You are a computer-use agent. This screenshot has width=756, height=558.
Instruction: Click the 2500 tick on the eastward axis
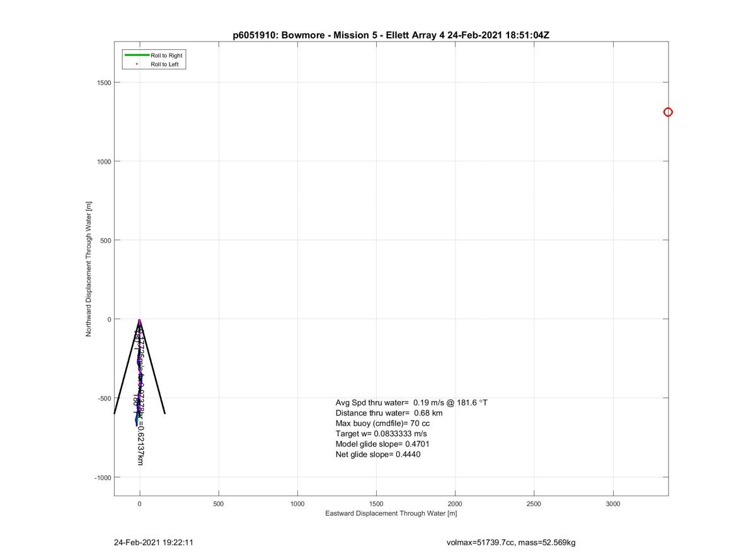(x=534, y=504)
